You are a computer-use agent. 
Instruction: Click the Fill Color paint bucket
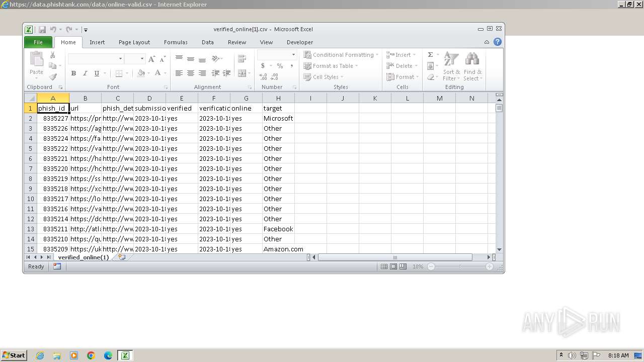pos(141,73)
